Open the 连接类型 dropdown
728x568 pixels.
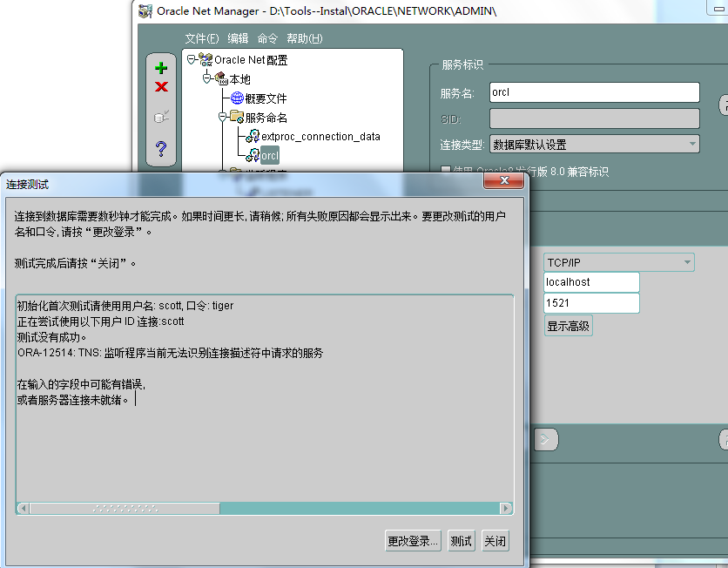692,144
